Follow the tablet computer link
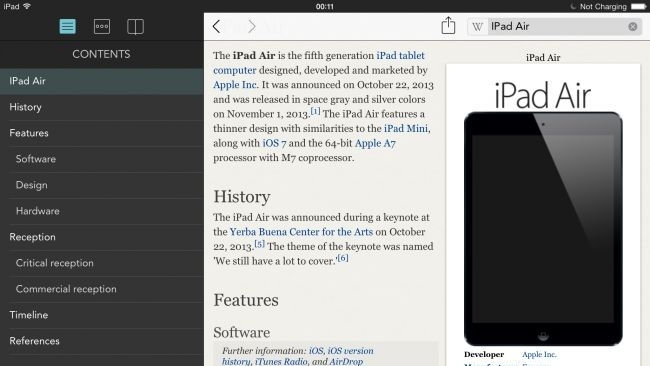This screenshot has width=650, height=366. point(235,70)
